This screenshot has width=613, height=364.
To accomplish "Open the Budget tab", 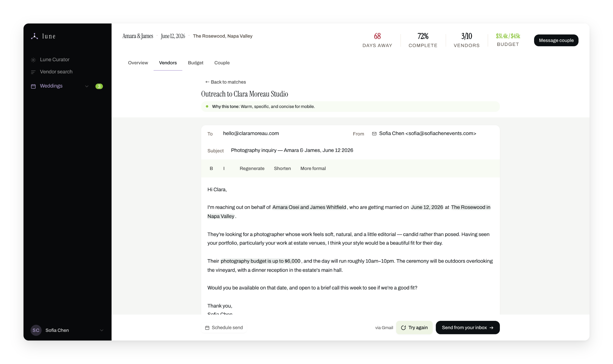I will (x=195, y=63).
